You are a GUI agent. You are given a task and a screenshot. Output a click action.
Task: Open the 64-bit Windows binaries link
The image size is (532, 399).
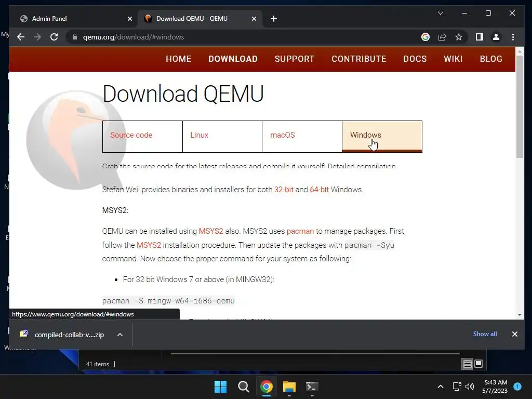(x=320, y=189)
